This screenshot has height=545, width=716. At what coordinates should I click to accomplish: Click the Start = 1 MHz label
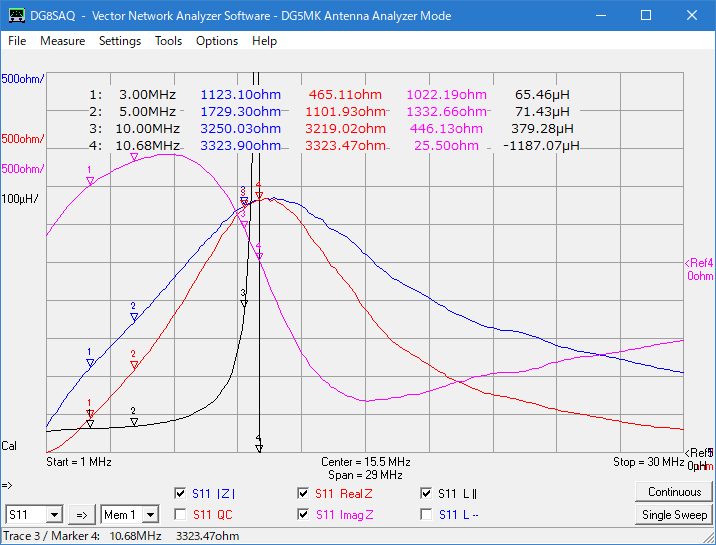[x=79, y=462]
